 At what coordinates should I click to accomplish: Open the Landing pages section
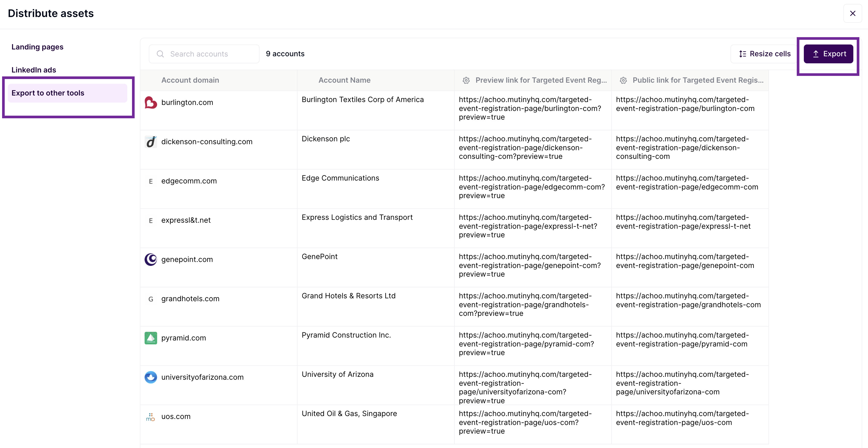37,47
